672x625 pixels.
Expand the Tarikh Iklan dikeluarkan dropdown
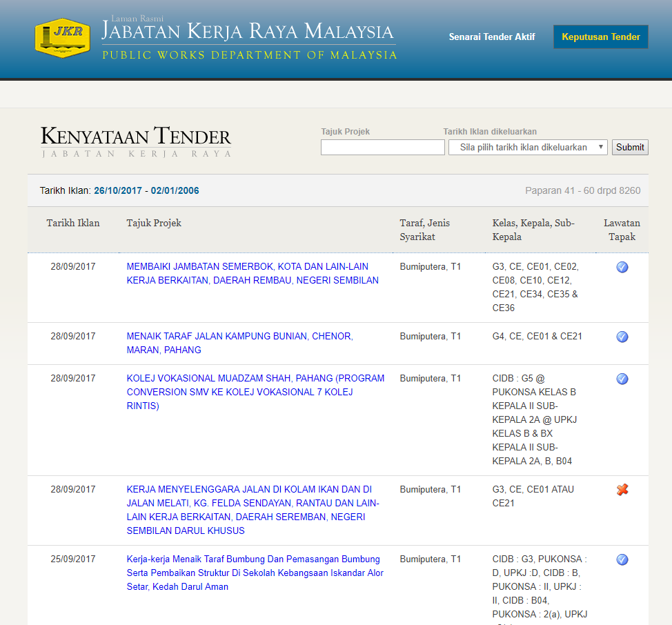point(528,148)
